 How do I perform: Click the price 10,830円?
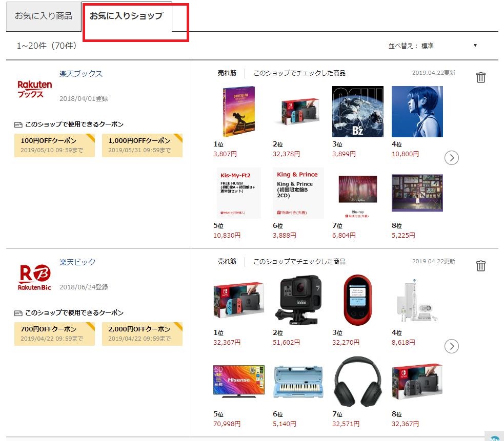pyautogui.click(x=227, y=236)
